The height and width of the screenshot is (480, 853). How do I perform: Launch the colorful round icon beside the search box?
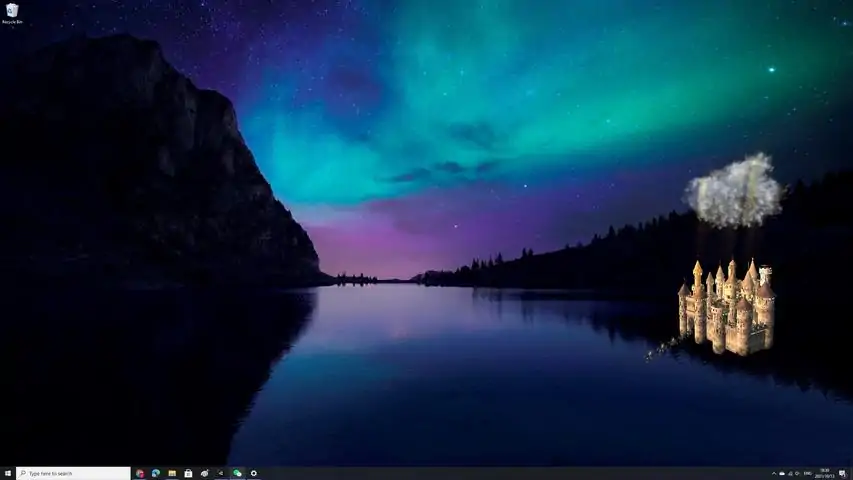pyautogui.click(x=140, y=473)
